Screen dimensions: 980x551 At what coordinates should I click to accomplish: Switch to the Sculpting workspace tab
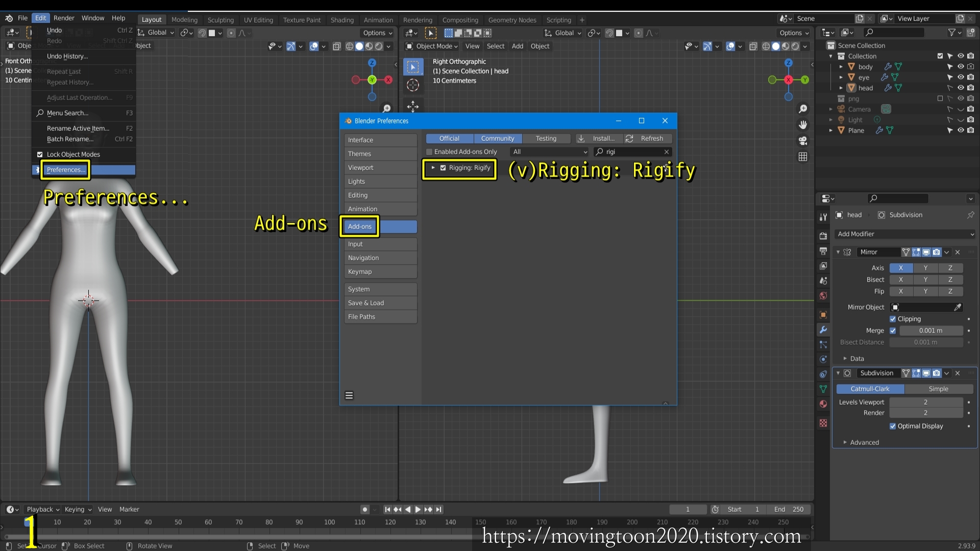220,20
